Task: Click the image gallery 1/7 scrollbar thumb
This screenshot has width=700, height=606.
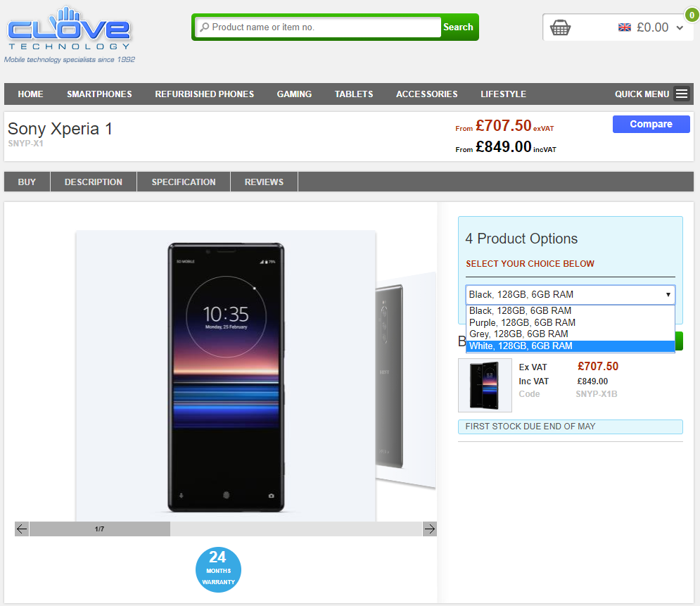Action: pyautogui.click(x=100, y=529)
